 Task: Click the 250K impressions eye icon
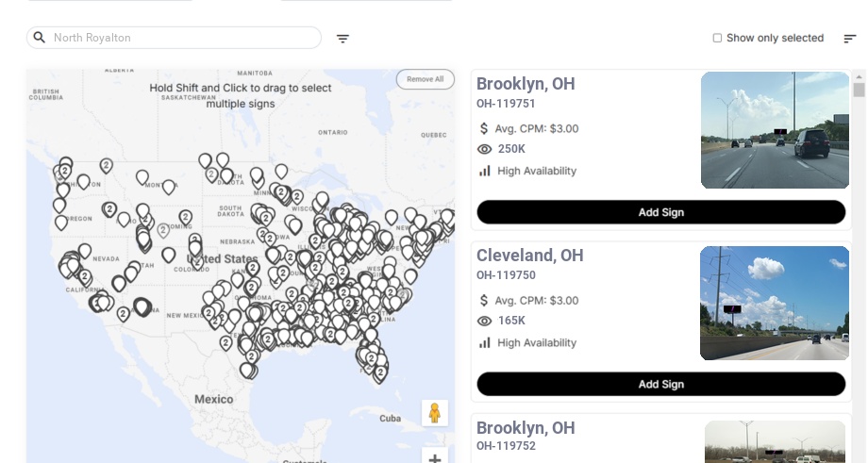point(485,149)
